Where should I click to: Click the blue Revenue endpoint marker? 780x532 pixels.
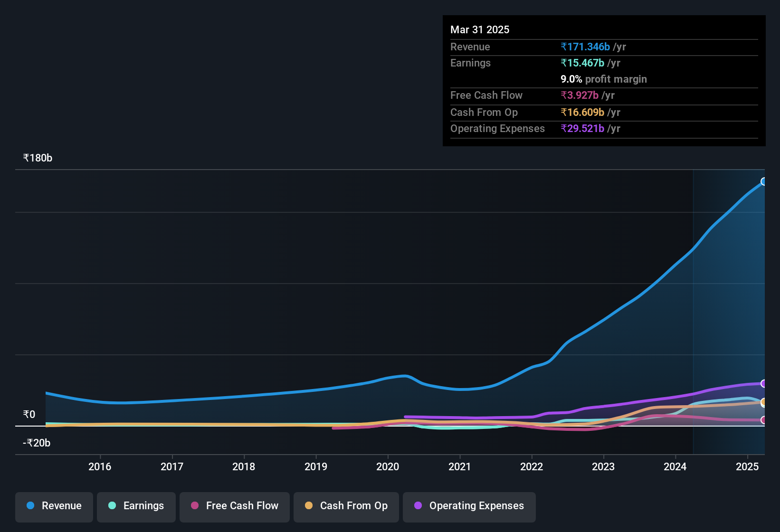click(764, 181)
